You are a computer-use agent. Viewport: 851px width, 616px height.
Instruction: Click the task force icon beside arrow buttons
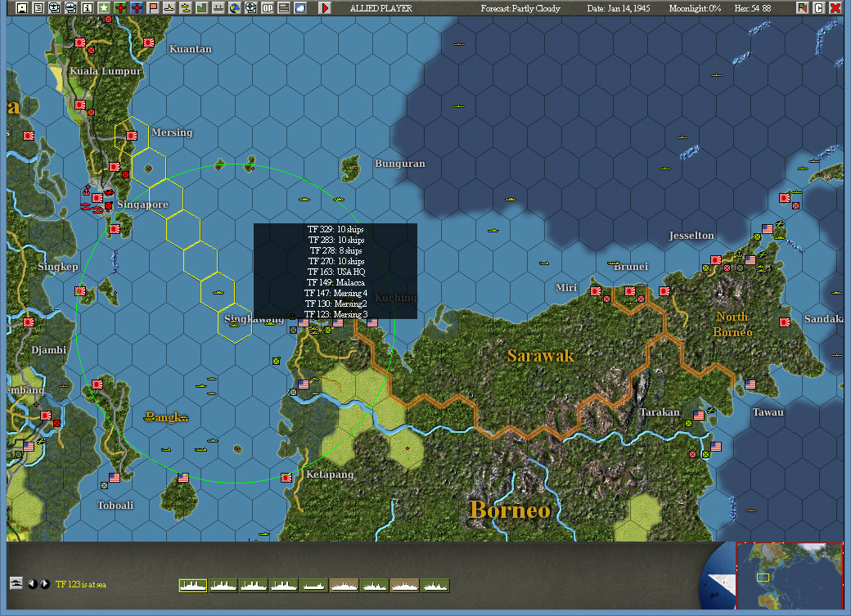(x=16, y=583)
